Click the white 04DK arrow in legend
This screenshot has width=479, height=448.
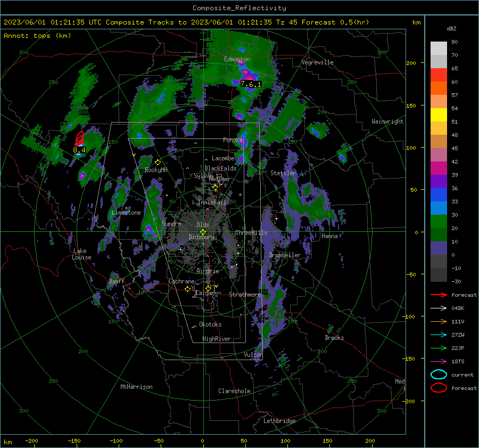point(439,308)
